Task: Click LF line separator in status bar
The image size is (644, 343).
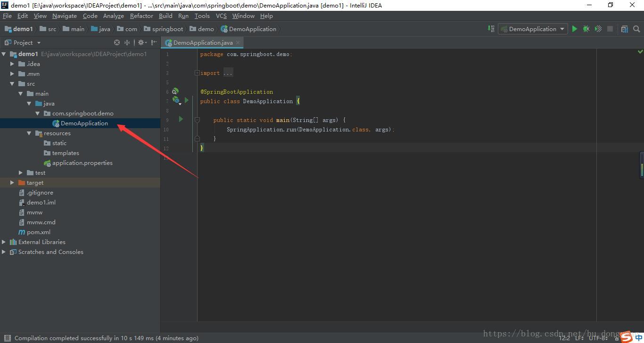Action: 579,338
